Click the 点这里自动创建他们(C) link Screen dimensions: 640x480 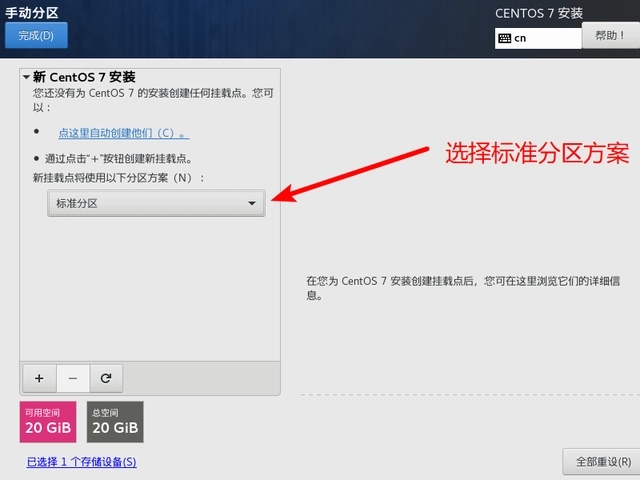pos(124,133)
